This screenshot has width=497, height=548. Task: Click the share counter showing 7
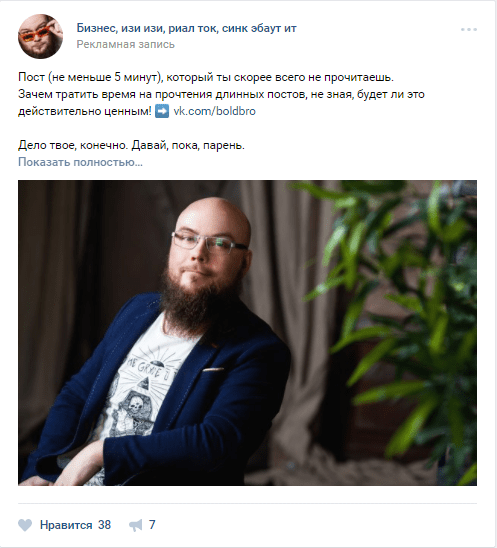point(152,525)
